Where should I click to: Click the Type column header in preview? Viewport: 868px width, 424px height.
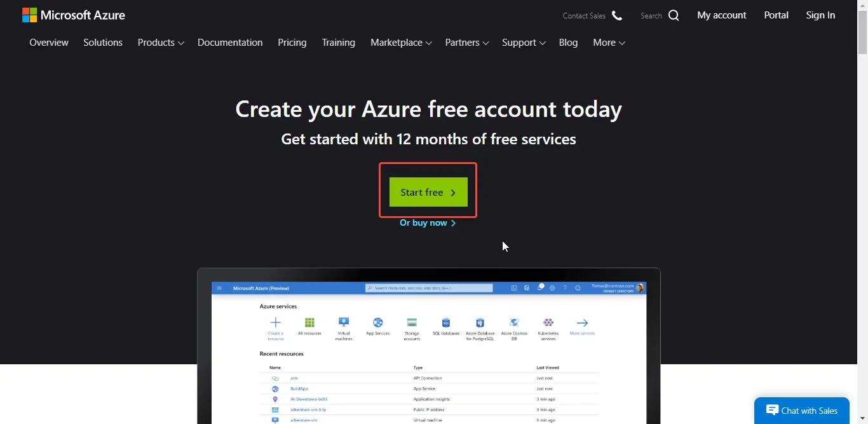pyautogui.click(x=418, y=367)
